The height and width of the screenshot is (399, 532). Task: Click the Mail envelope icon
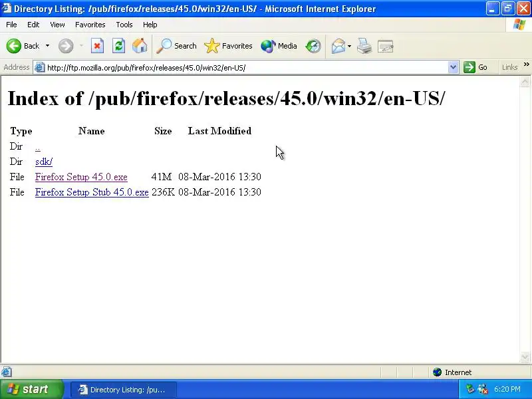click(x=338, y=46)
